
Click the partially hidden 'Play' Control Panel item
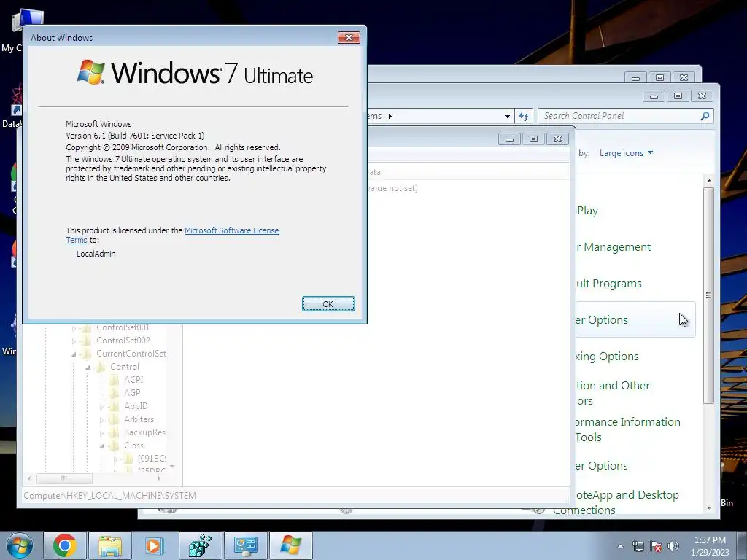[587, 211]
